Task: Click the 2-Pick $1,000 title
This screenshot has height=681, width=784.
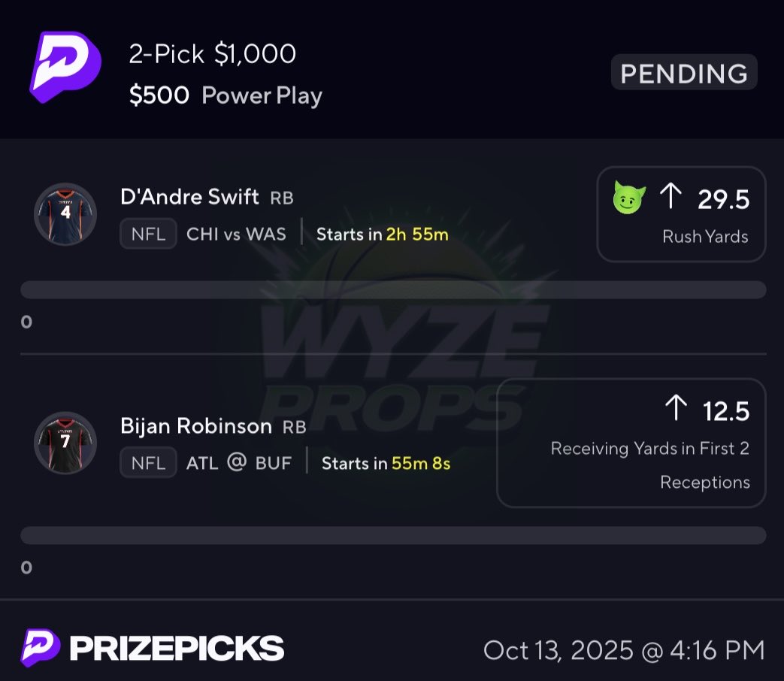Action: click(213, 53)
